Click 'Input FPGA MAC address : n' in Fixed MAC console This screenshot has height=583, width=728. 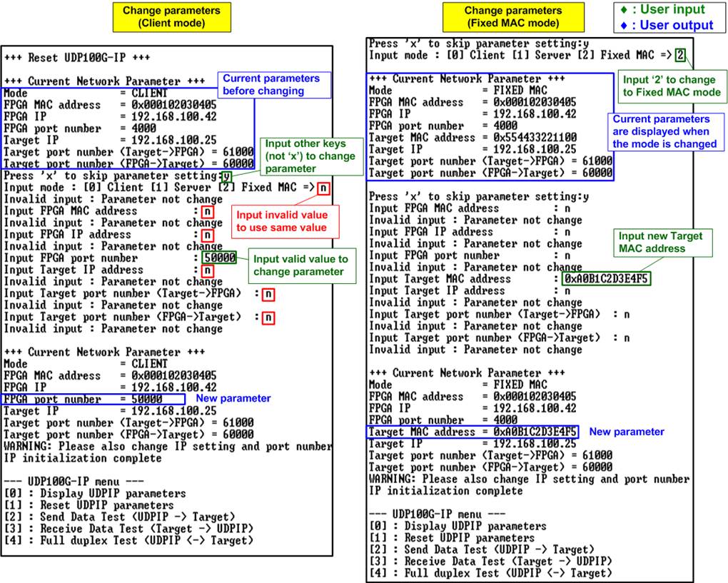(470, 208)
